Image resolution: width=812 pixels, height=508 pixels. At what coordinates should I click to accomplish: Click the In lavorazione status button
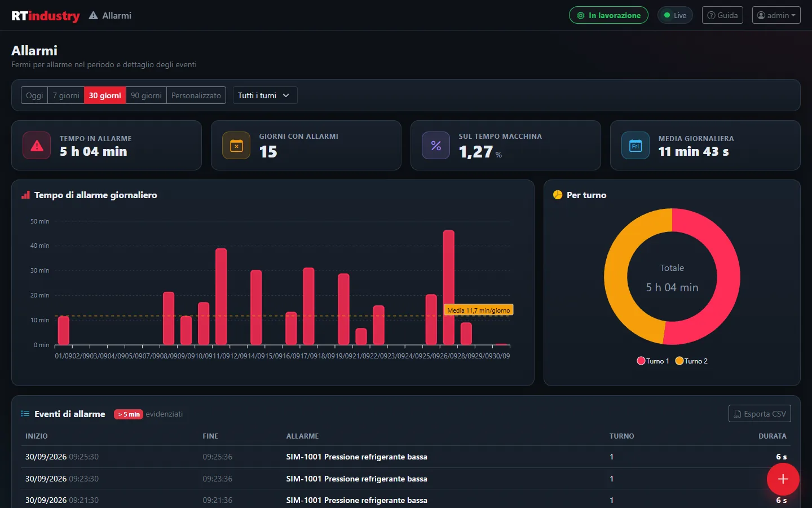pos(608,15)
